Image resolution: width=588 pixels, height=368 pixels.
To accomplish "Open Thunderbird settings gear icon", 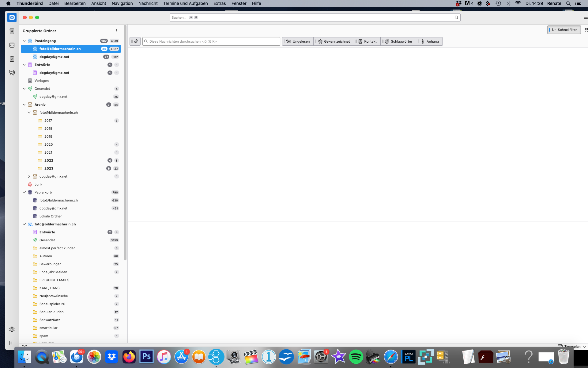I will 12,329.
